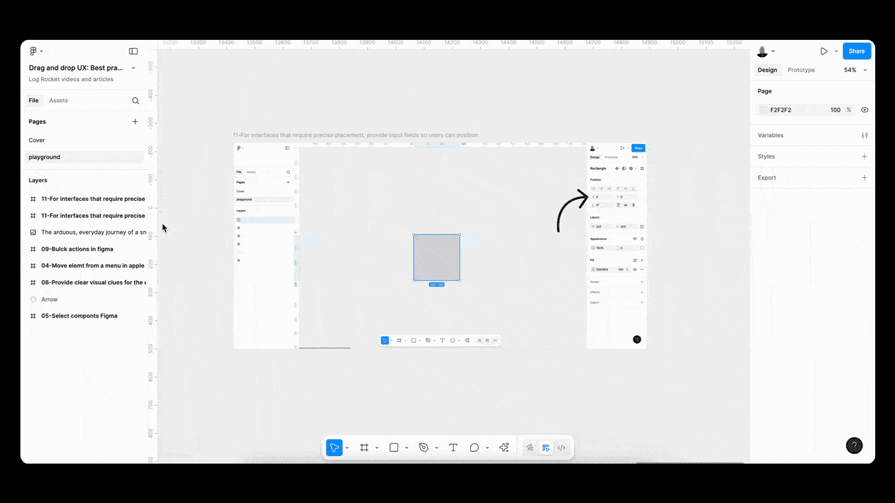Open the zoom 54% dropdown
895x503 pixels.
855,70
